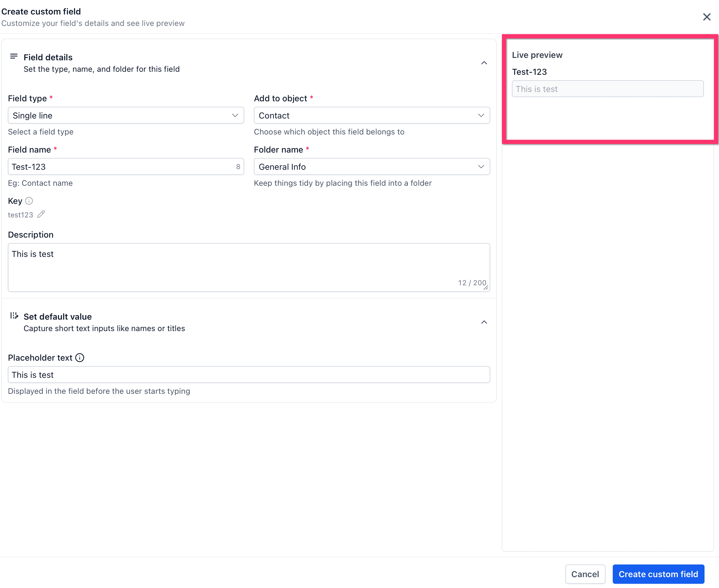Click the Live preview Test-123 input
Image resolution: width=719 pixels, height=588 pixels.
(608, 89)
